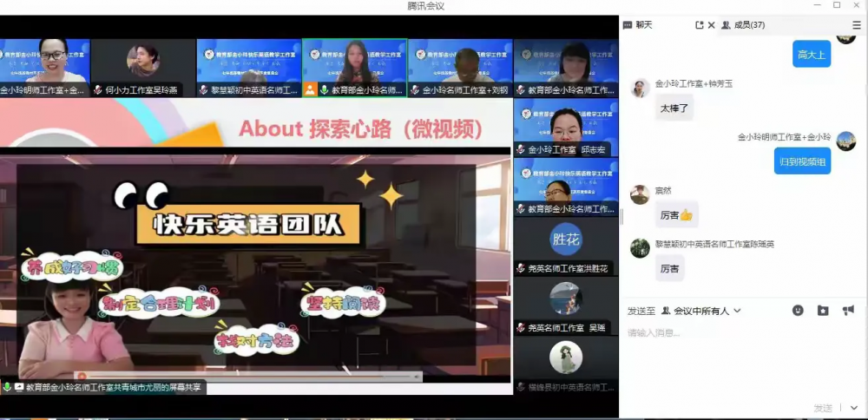Click the 胜花 participant avatar tile
This screenshot has width=868, height=420.
point(565,240)
